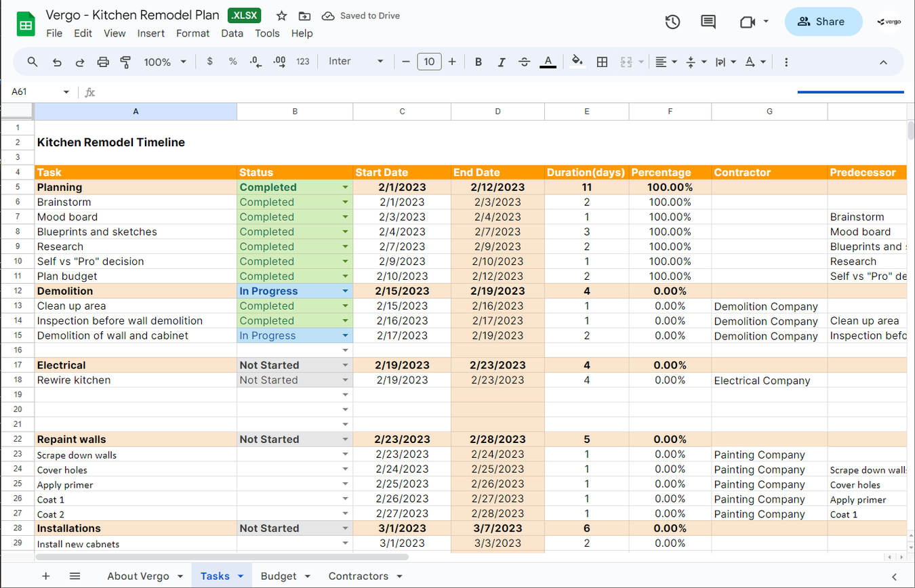This screenshot has width=915, height=588.
Task: Open the comments panel icon
Action: tap(708, 22)
